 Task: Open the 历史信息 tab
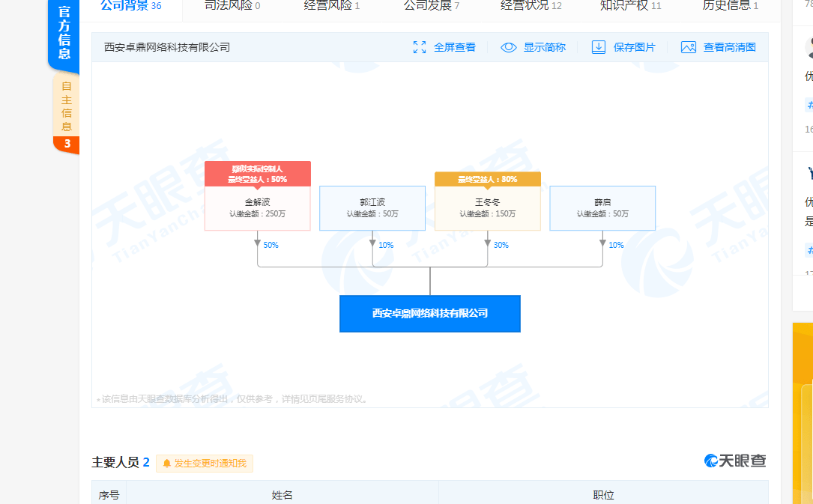(724, 5)
